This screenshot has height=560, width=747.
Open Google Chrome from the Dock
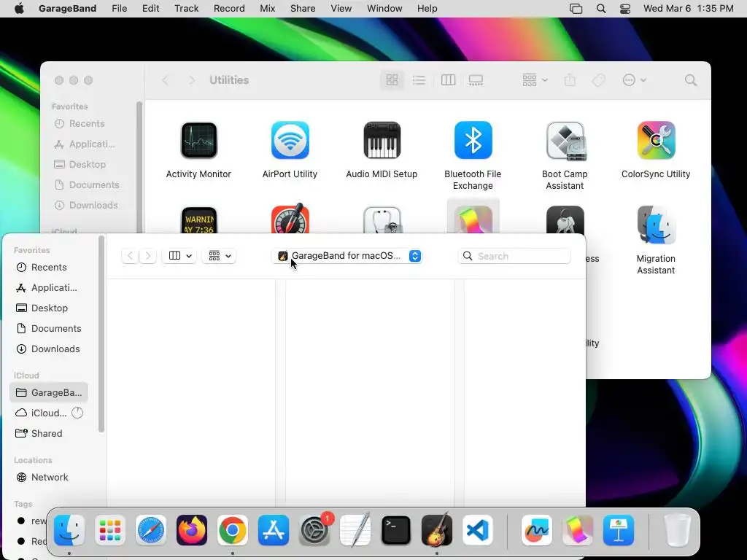(x=233, y=531)
